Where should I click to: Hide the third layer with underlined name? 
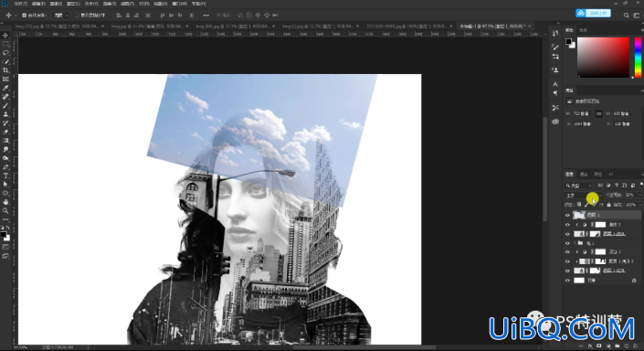567,234
